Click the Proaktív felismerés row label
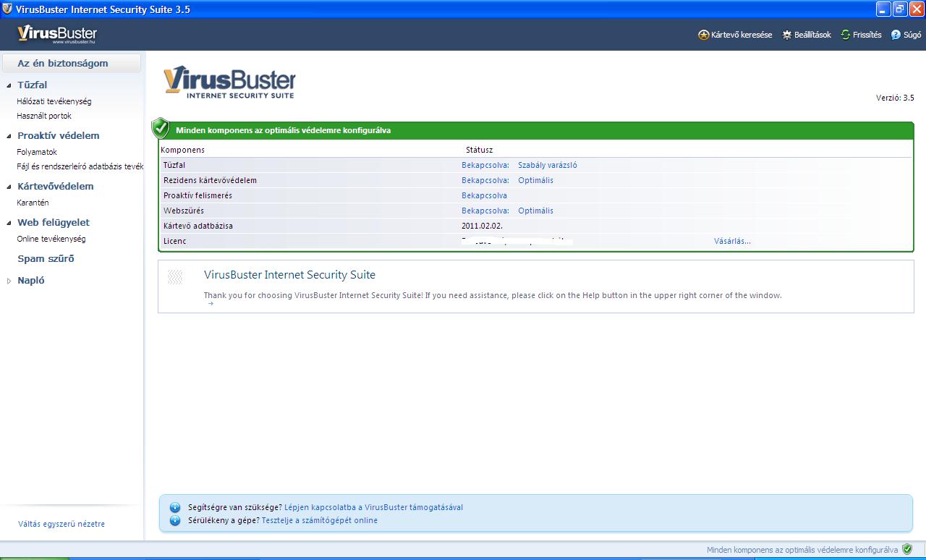Viewport: 926px width, 560px height. 197,195
